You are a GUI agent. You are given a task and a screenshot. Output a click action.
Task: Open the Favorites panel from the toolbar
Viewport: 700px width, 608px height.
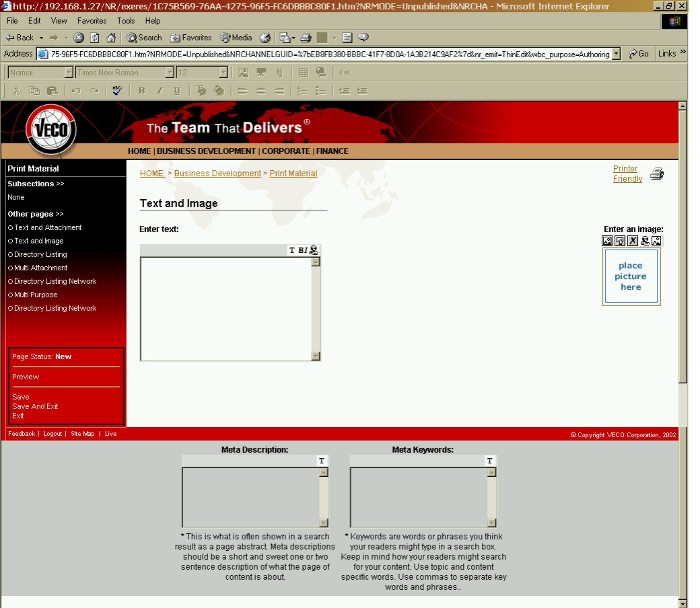tap(191, 38)
